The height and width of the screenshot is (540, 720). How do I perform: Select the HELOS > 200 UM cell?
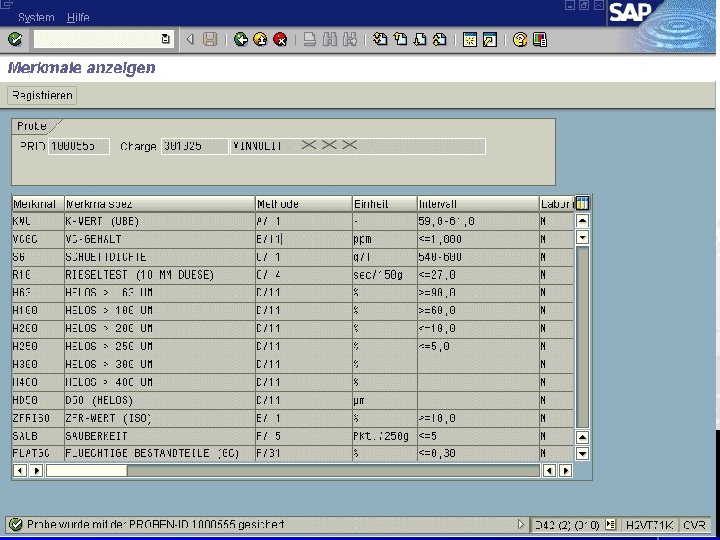point(159,329)
